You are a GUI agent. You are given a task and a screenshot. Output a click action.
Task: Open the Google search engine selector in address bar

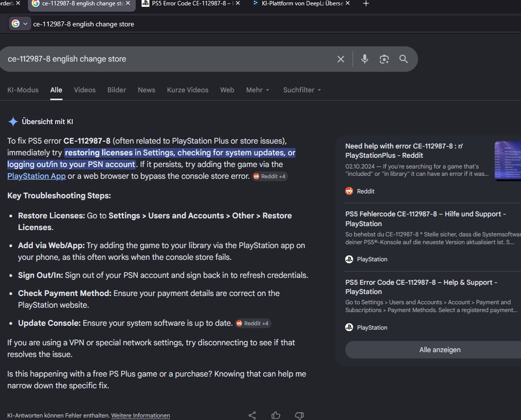click(x=20, y=24)
